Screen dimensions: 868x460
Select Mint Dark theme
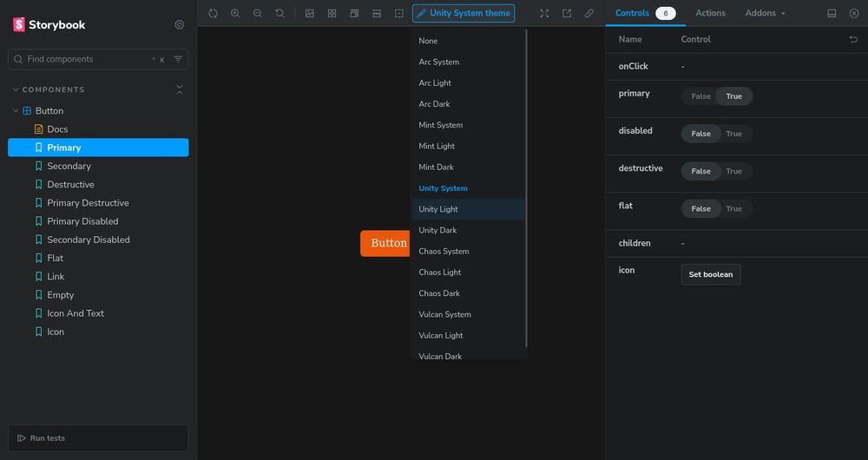pos(468,168)
